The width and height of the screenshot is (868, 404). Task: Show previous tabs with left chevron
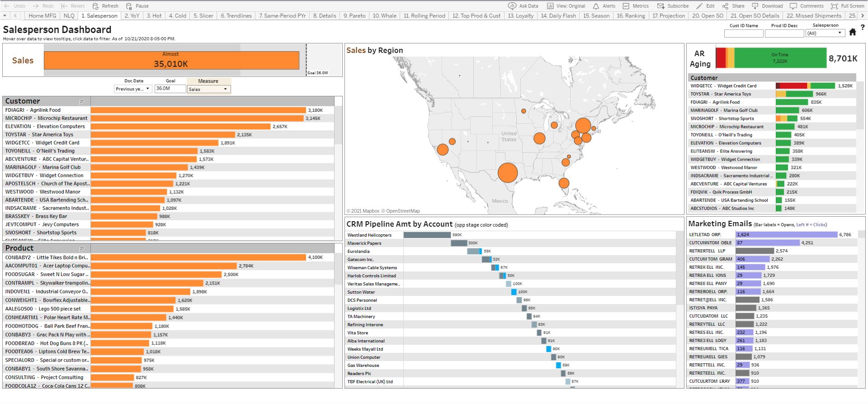(x=16, y=15)
